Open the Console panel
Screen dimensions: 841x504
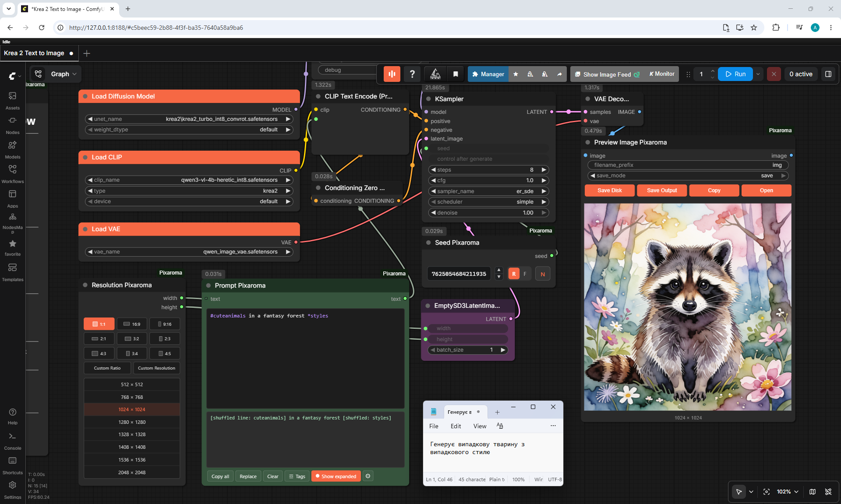(12, 441)
